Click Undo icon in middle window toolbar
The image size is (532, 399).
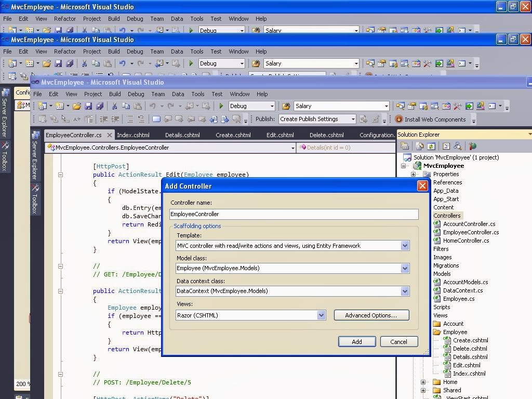click(122, 63)
